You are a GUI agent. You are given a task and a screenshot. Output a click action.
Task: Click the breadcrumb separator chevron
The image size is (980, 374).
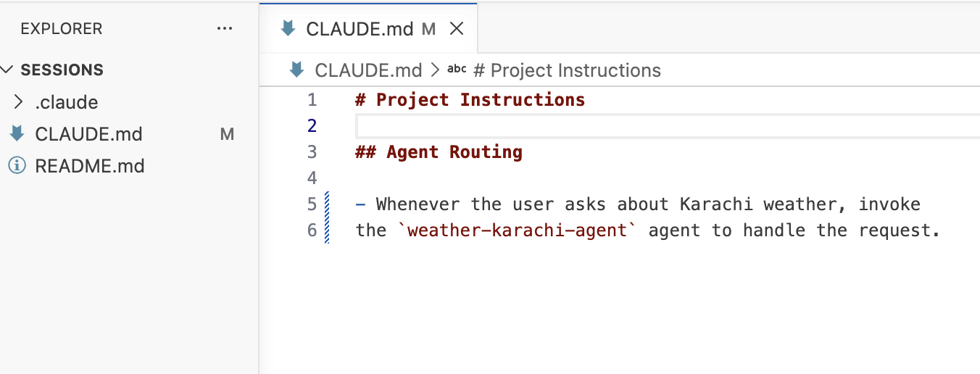pyautogui.click(x=435, y=70)
